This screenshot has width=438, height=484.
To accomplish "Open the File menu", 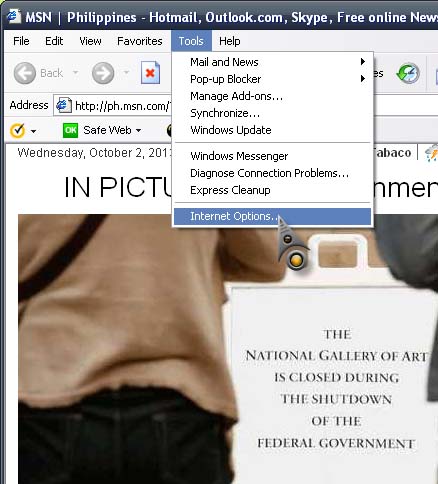I will (x=21, y=41).
